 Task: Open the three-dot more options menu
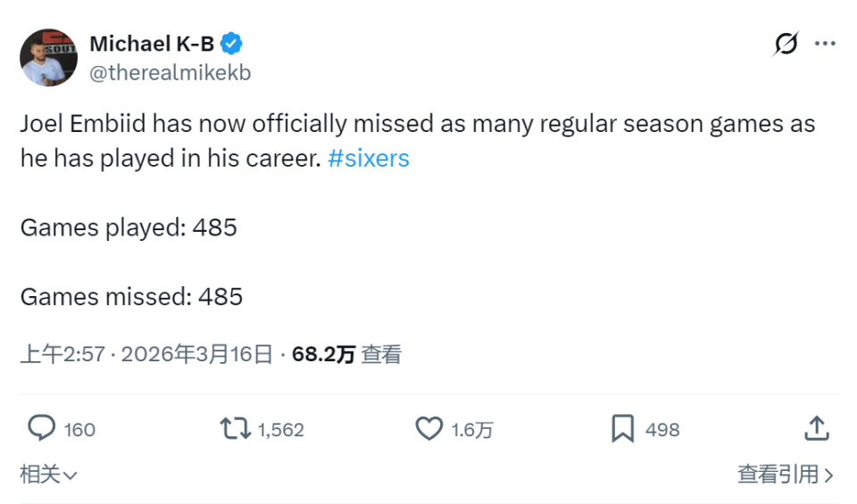click(827, 43)
